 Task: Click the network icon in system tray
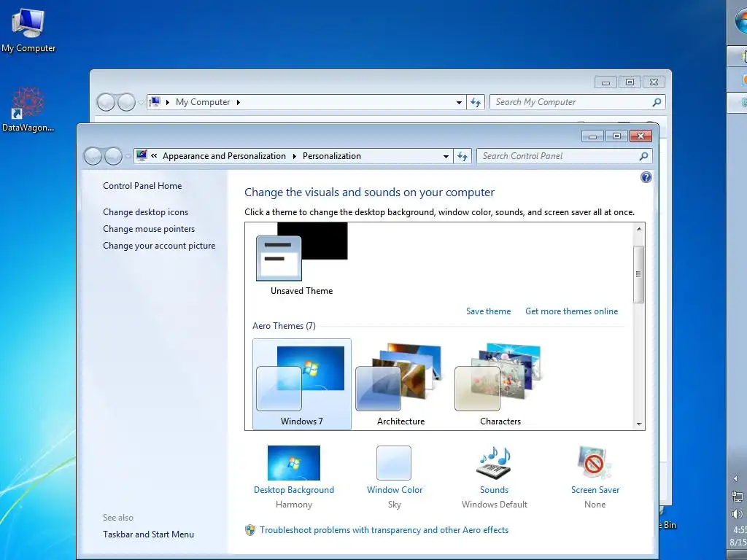click(737, 497)
